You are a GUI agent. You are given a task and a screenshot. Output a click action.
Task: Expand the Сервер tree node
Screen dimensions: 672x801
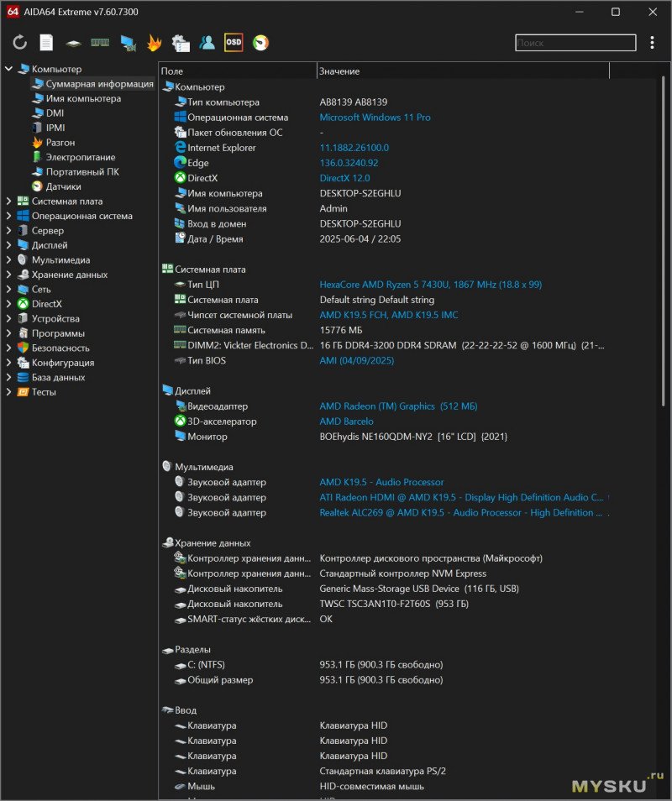8,230
